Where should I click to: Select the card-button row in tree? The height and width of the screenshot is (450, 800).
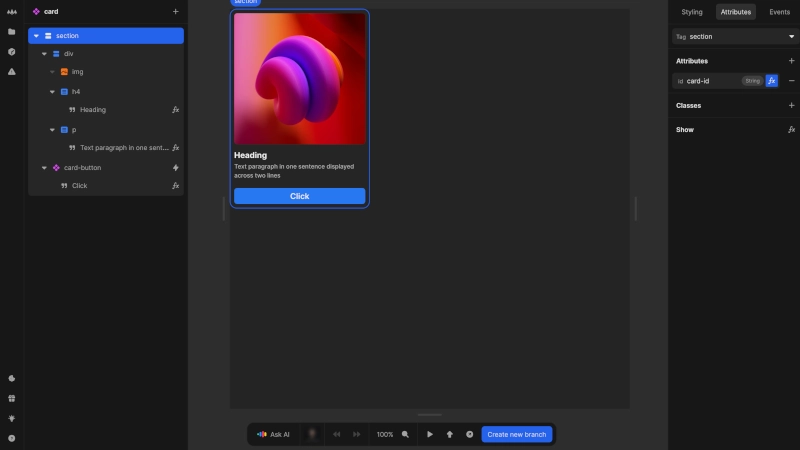coord(106,167)
